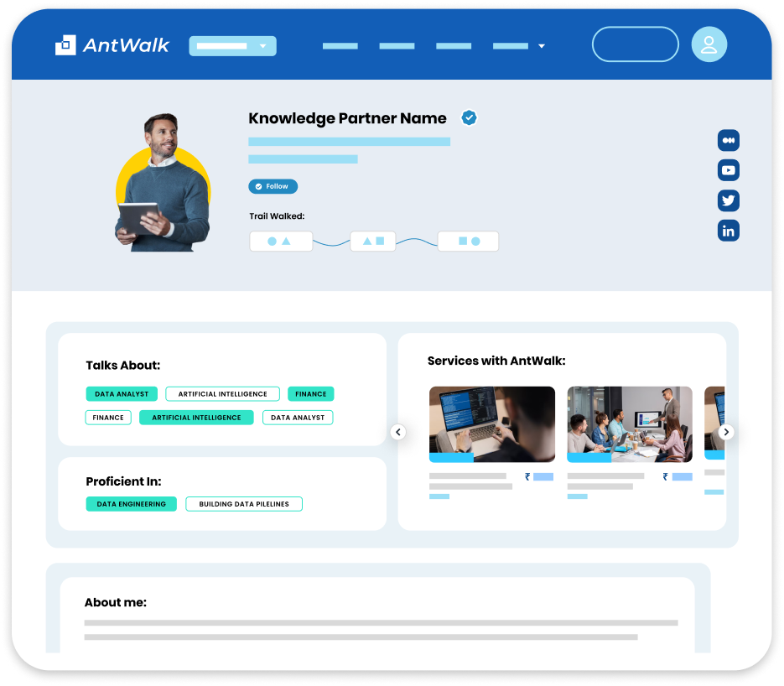Select the middle trail step with triangle and square
The image size is (784, 686).
tap(373, 241)
